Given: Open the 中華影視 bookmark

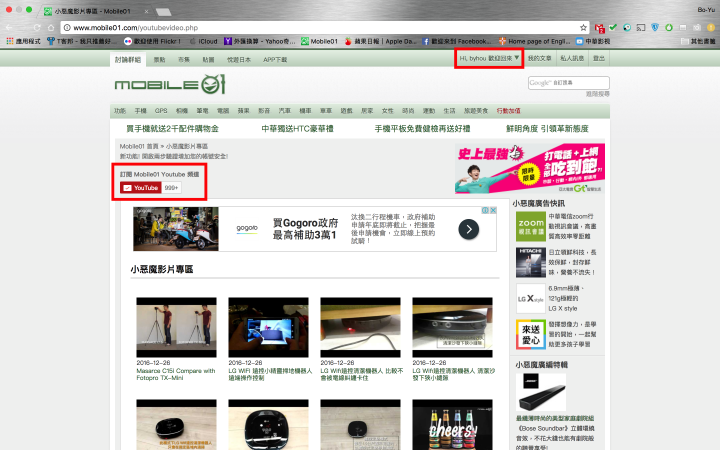Looking at the screenshot, I should click(x=593, y=41).
